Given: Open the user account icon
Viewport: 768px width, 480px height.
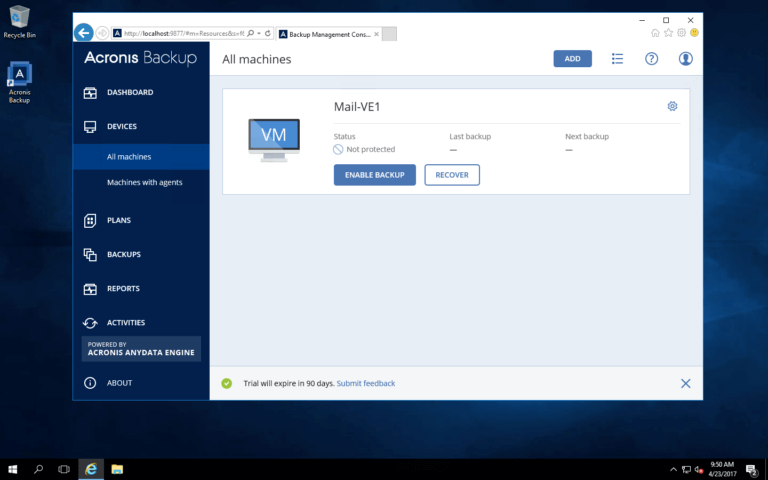Looking at the screenshot, I should [x=685, y=59].
